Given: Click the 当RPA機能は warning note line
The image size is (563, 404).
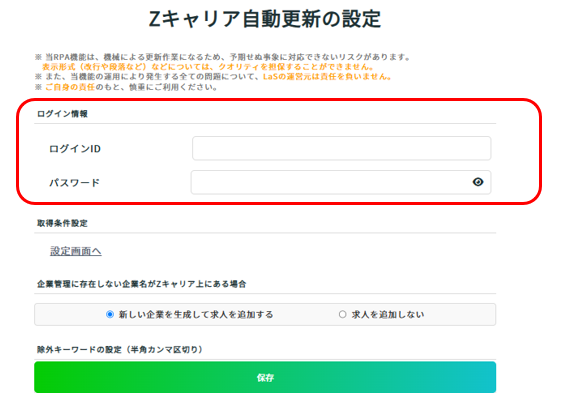Looking at the screenshot, I should [223, 57].
